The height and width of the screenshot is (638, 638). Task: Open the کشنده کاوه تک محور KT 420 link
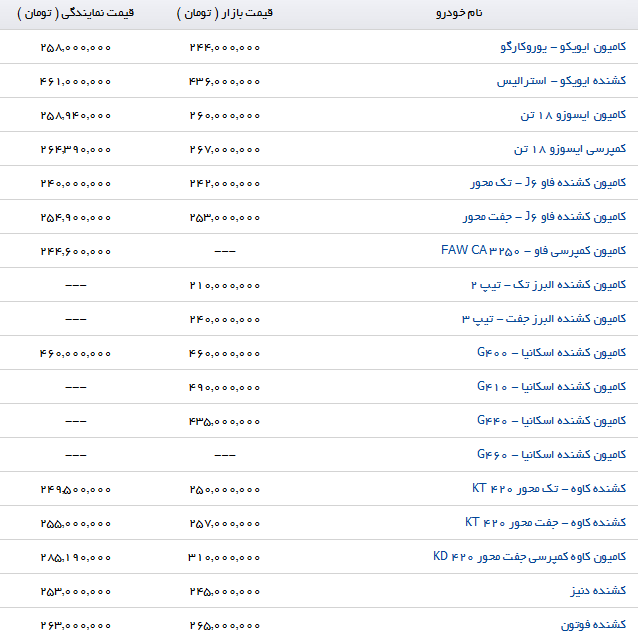pos(549,489)
